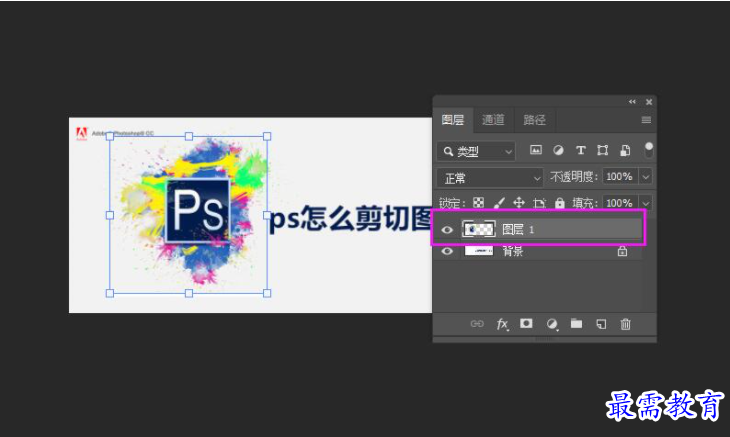Screen dimensions: 730x437
Task: Filter layers by smart objects icon
Action: [x=625, y=150]
